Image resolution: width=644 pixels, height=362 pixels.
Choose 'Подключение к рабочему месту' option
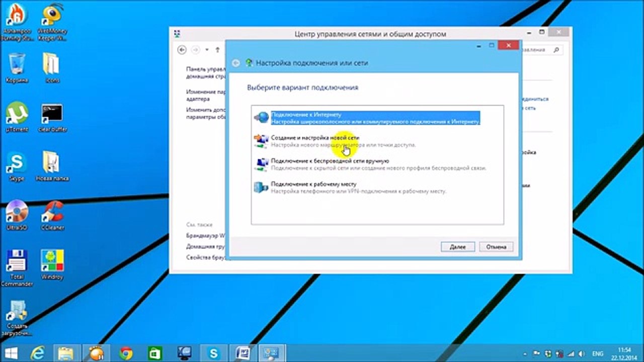pyautogui.click(x=350, y=188)
